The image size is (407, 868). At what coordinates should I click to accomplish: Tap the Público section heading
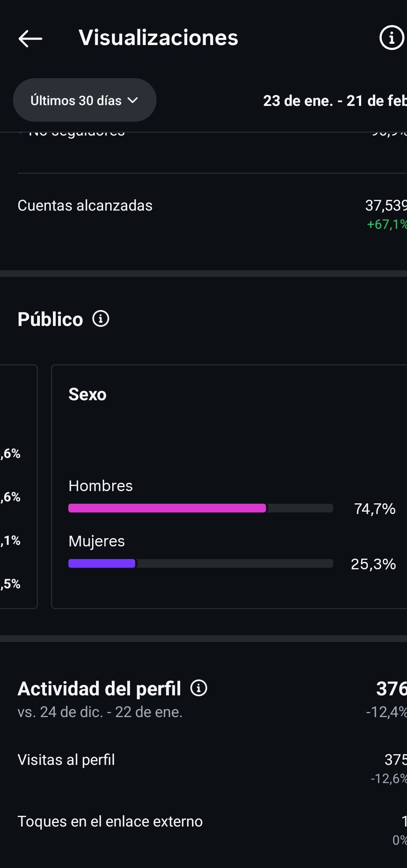50,319
